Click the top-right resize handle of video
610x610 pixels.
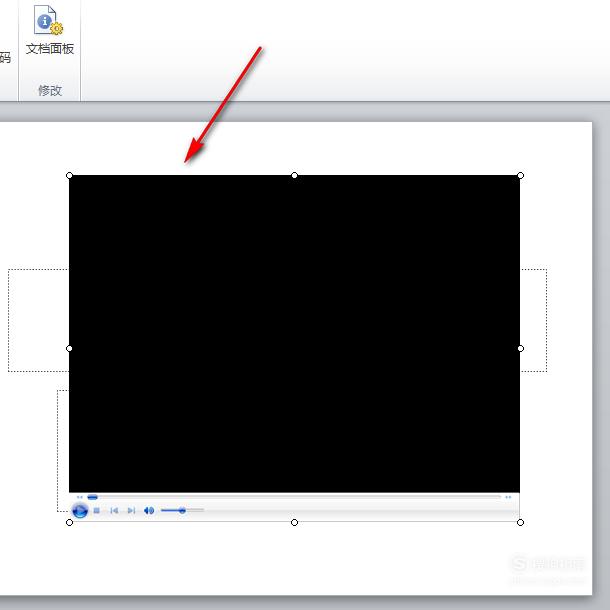coord(521,175)
